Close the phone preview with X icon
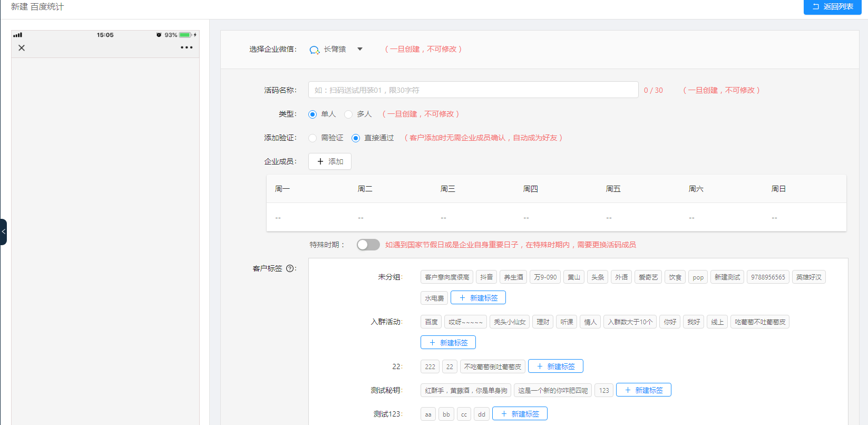 coord(22,47)
